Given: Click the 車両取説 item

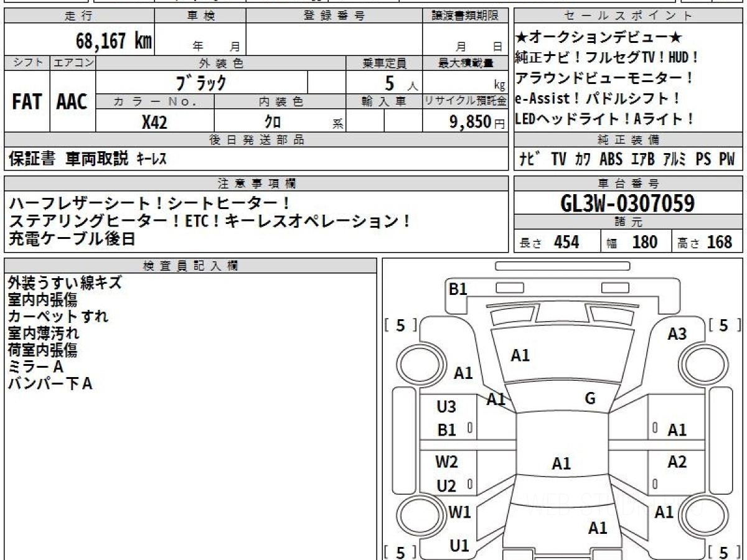Looking at the screenshot, I should (97, 159).
